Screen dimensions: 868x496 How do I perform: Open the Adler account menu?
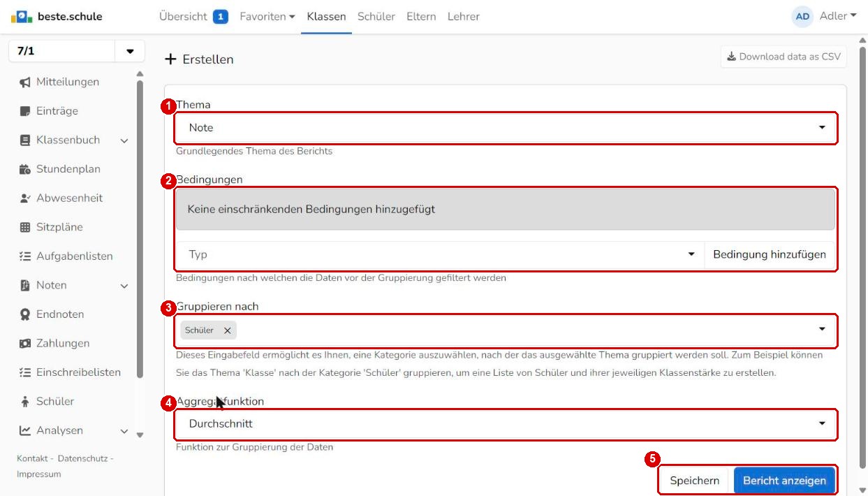tap(838, 16)
